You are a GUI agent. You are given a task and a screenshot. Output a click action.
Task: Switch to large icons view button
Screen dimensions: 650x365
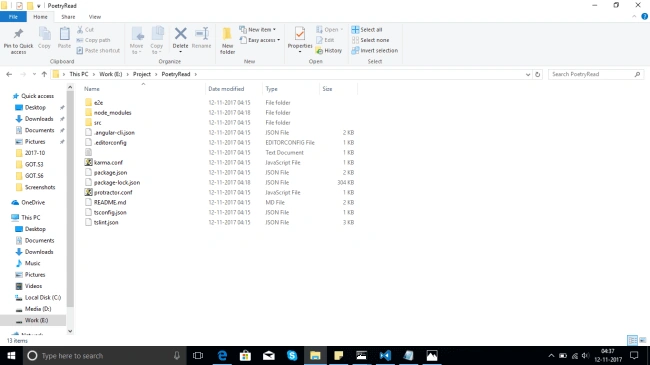tap(643, 340)
